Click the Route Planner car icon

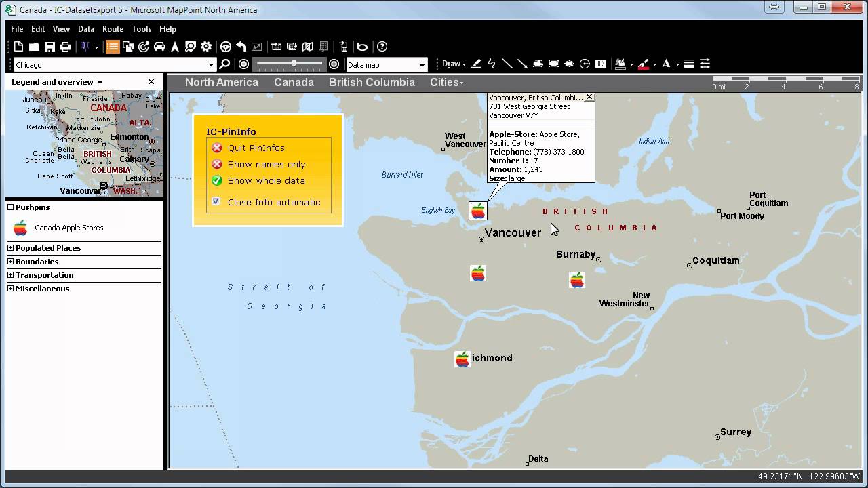(x=159, y=47)
